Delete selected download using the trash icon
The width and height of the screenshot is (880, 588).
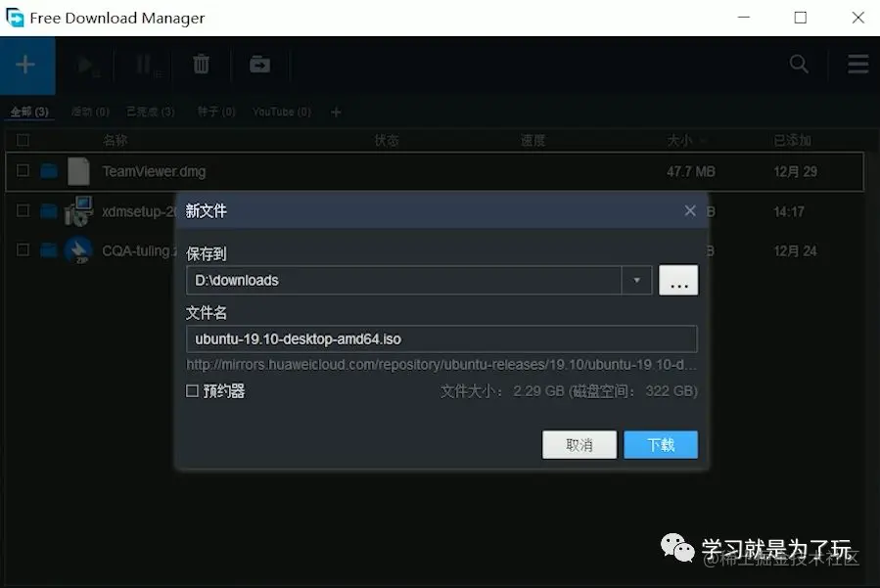(x=201, y=65)
